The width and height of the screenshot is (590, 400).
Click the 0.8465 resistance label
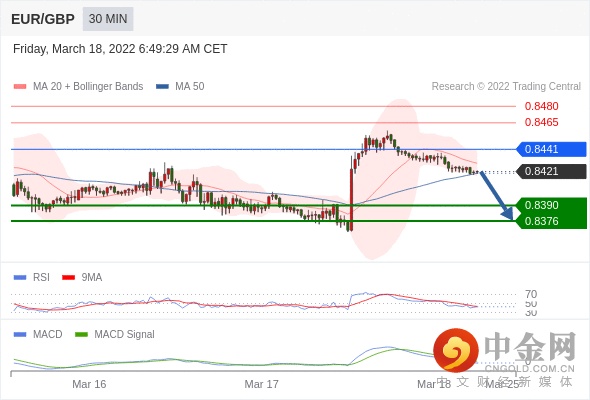pos(541,122)
